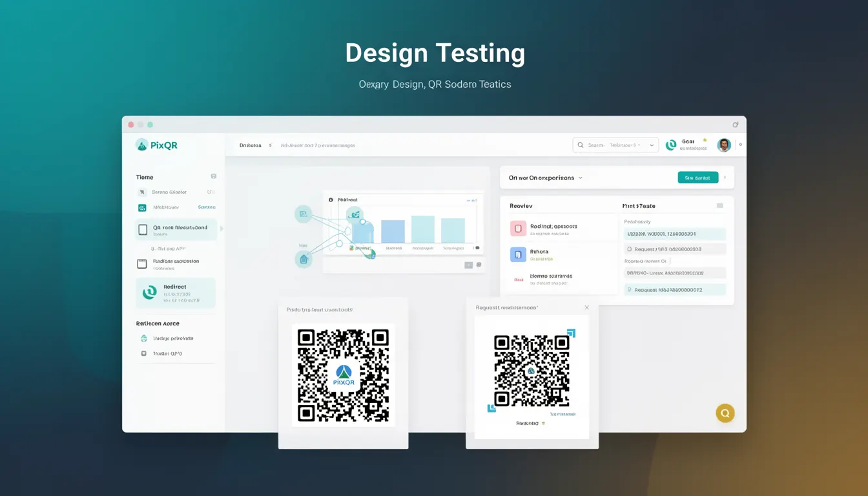Open the dropdown chevron in the search box
868x496 pixels.
pyautogui.click(x=652, y=145)
